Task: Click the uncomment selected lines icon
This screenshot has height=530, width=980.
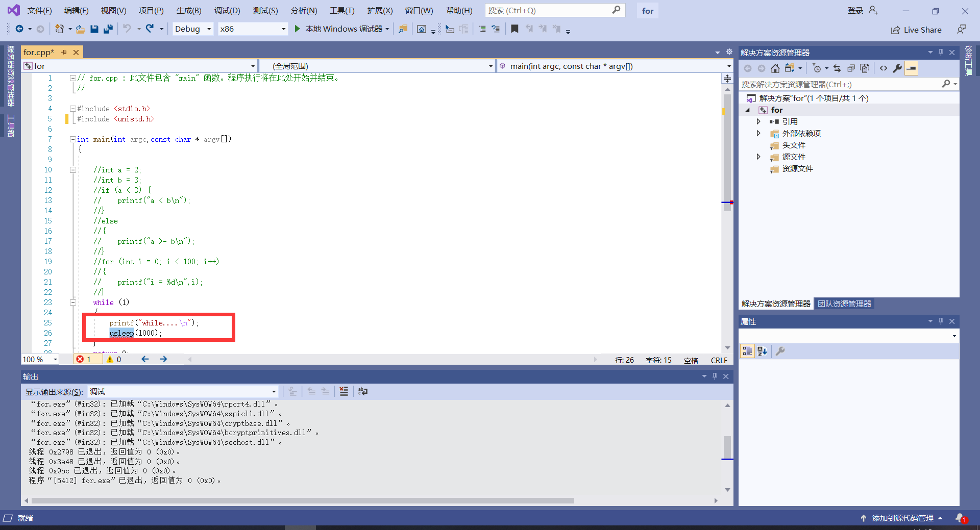Action: 496,29
